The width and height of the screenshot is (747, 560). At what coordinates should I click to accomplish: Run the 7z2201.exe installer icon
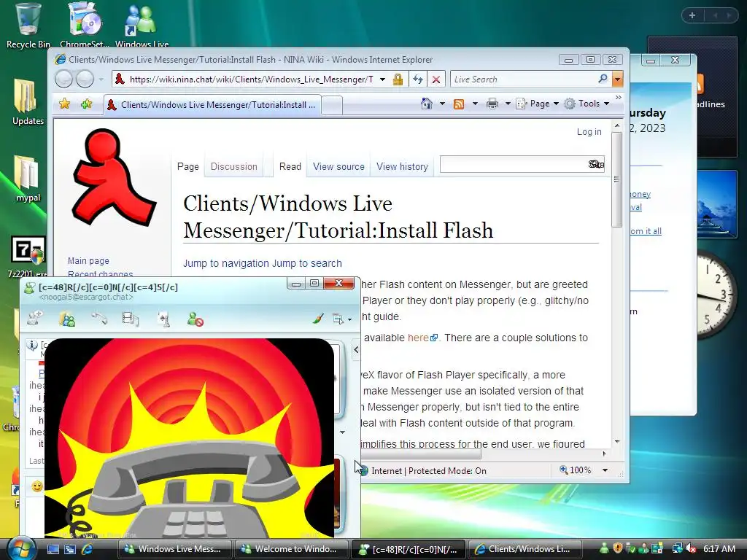click(28, 256)
